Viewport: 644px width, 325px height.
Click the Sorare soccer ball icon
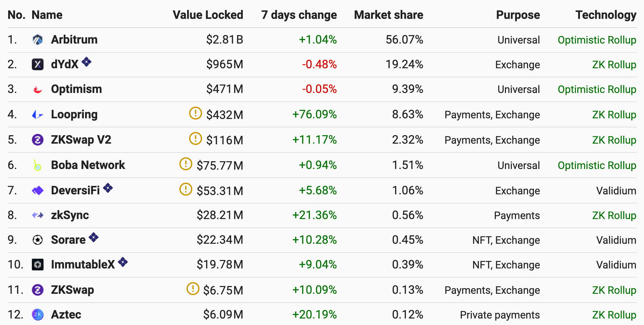click(38, 240)
